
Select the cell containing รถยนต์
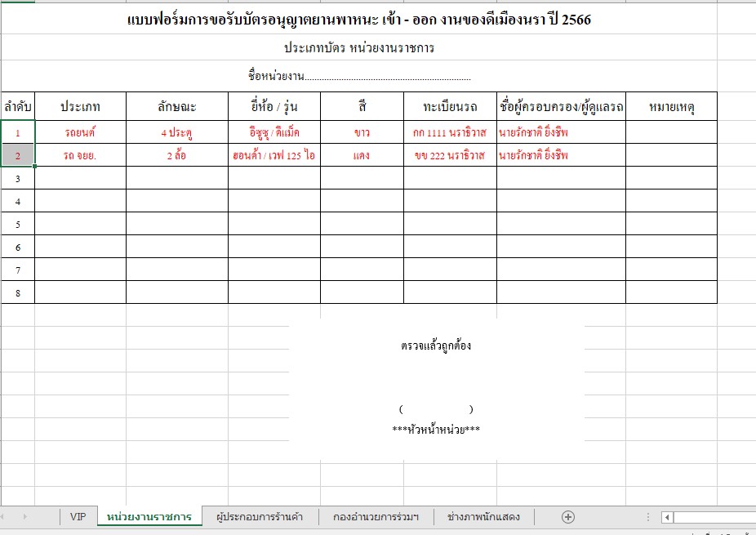click(80, 132)
